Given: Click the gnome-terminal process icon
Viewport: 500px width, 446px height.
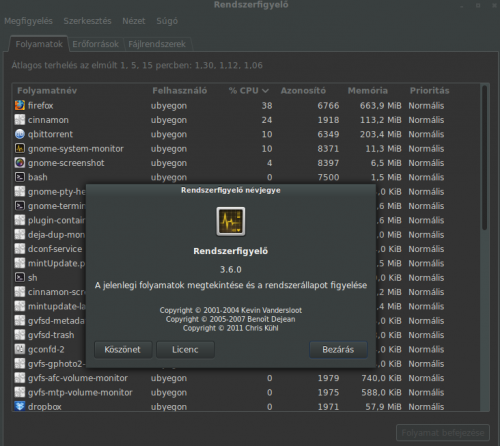Looking at the screenshot, I should point(20,206).
